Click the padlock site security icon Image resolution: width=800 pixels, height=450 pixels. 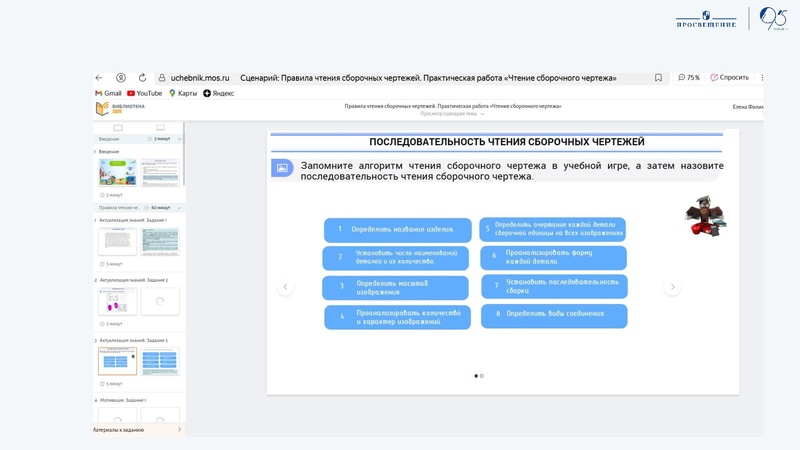pos(162,78)
